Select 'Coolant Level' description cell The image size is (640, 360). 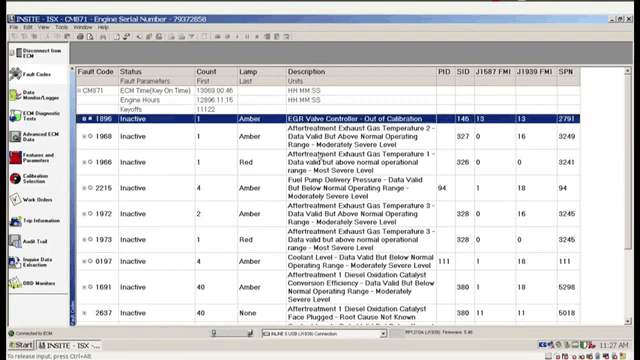(x=361, y=261)
